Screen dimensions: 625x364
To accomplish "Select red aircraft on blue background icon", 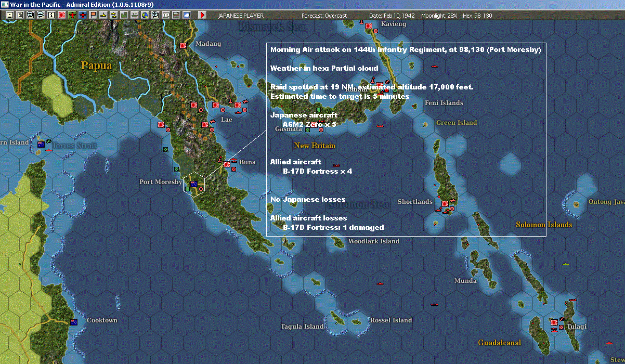I will click(x=83, y=15).
